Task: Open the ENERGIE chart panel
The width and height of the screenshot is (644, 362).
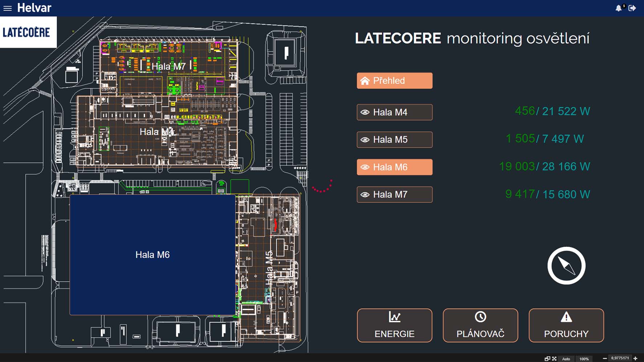Action: [x=394, y=325]
